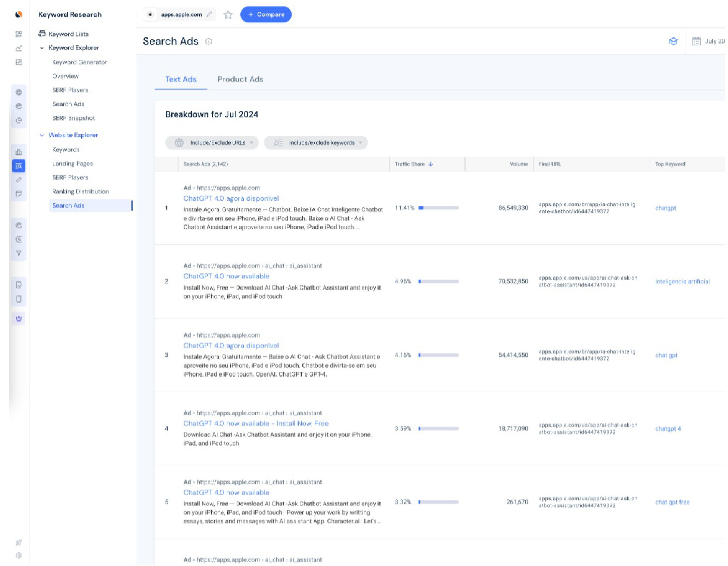Open the Include/Exclude URLs dropdown

(x=212, y=143)
